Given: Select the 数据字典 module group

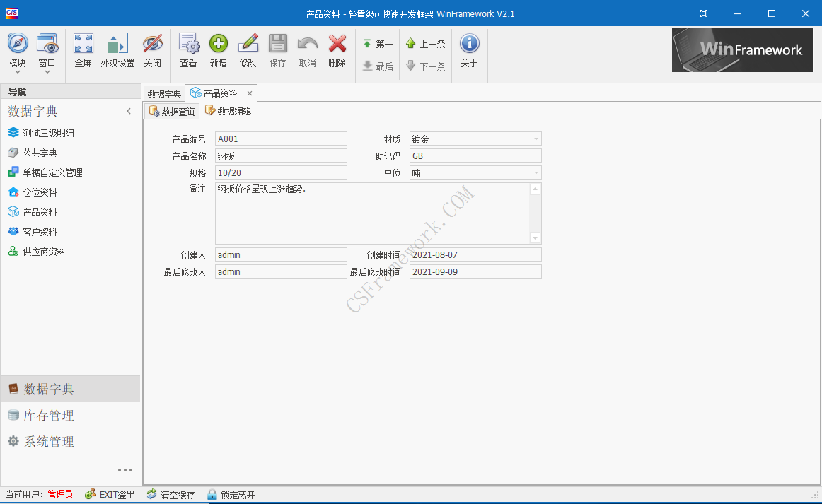Looking at the screenshot, I should tap(71, 389).
